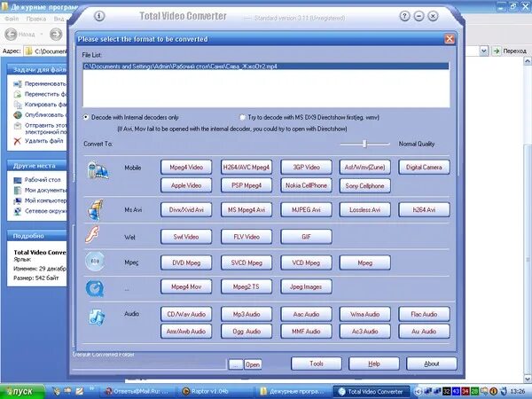Pick SVCD Mpeg format
This screenshot has height=399, width=532.
(246, 262)
